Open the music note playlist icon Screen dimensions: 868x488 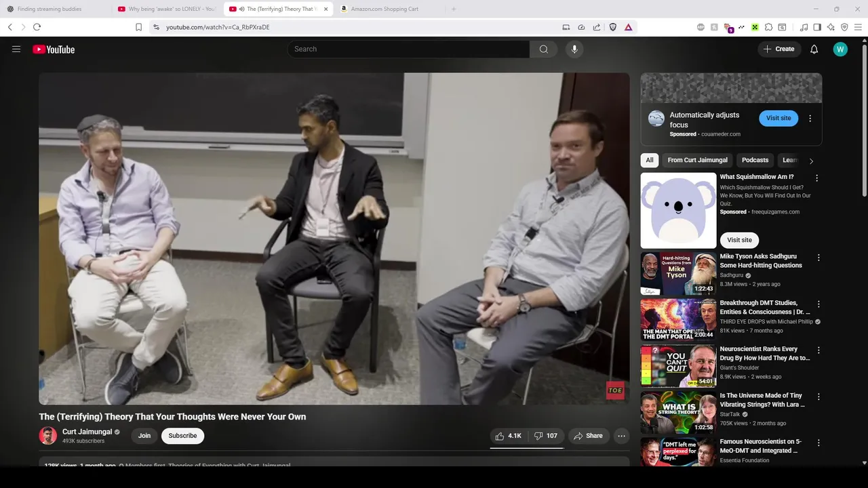tap(804, 27)
